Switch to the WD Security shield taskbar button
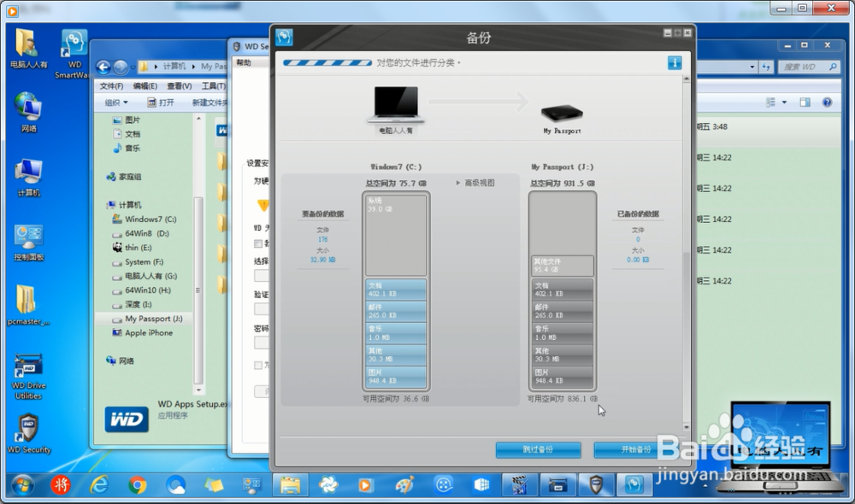The height and width of the screenshot is (504, 855). [596, 484]
